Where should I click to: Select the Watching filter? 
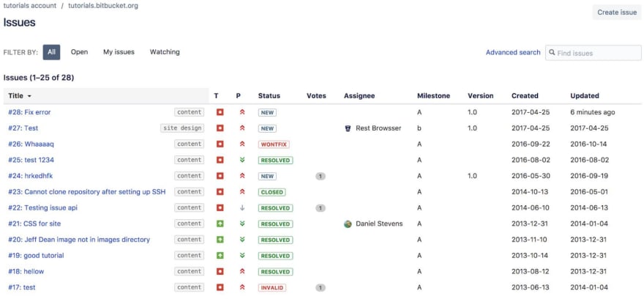(165, 52)
